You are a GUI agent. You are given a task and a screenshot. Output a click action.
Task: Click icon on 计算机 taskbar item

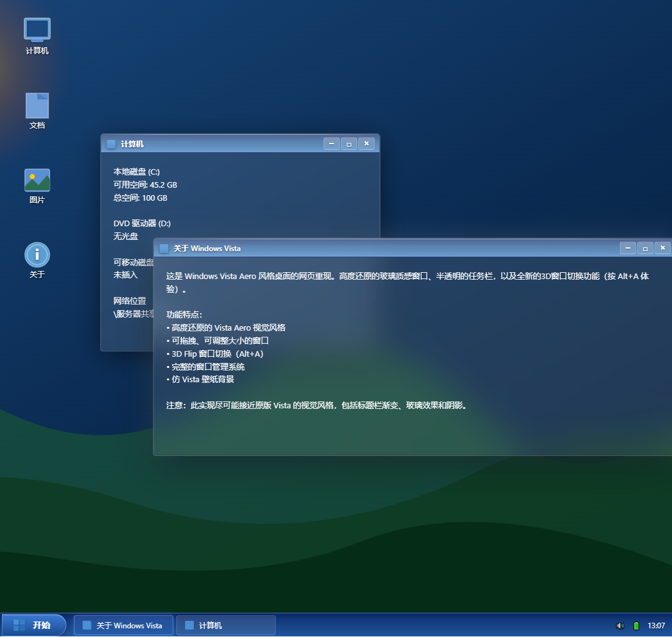pyautogui.click(x=189, y=625)
